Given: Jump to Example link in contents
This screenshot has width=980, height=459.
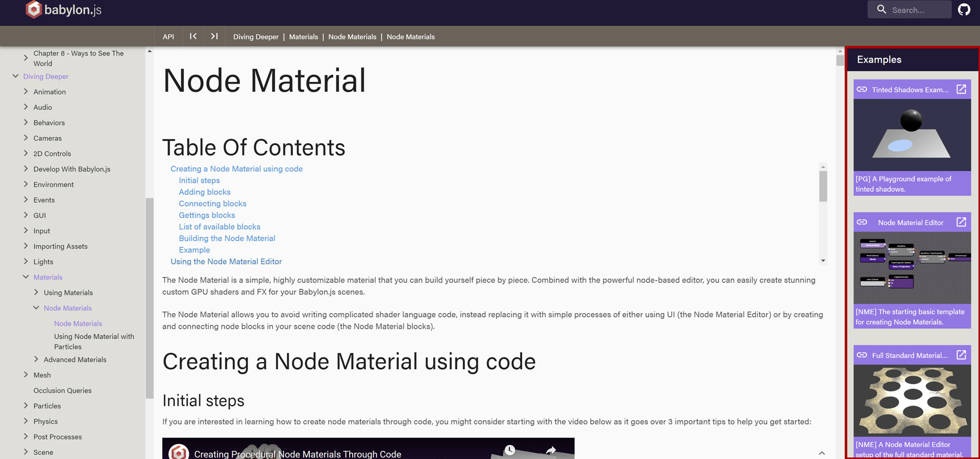Looking at the screenshot, I should 194,250.
